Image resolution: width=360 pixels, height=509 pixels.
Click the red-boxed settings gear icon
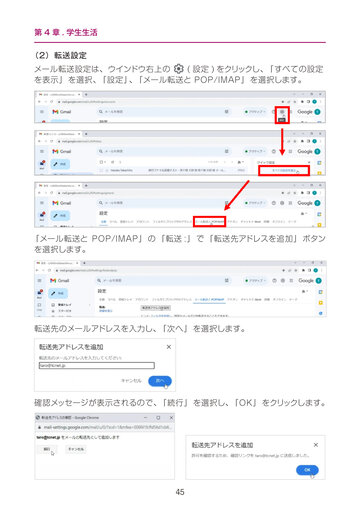click(282, 112)
